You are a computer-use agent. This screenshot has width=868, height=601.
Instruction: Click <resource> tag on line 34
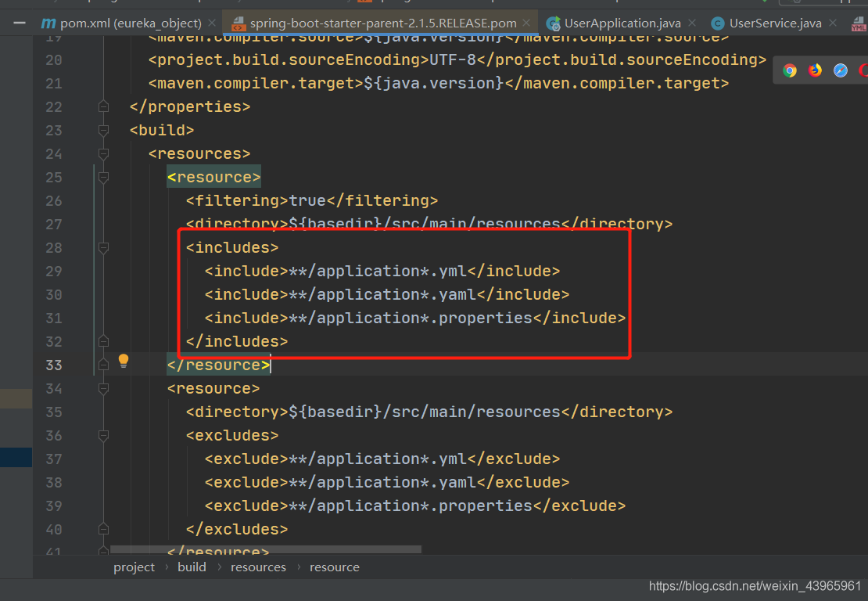point(213,388)
